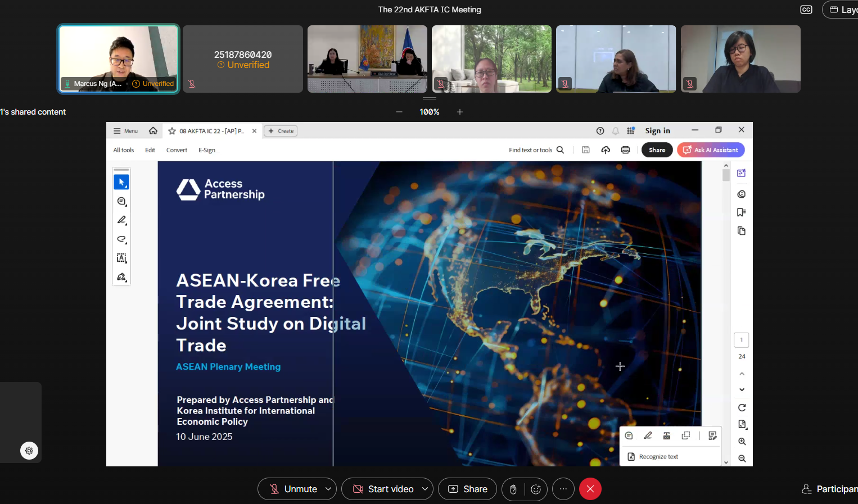The width and height of the screenshot is (858, 504).
Task: Open the comments panel icon on right rail
Action: (x=742, y=194)
